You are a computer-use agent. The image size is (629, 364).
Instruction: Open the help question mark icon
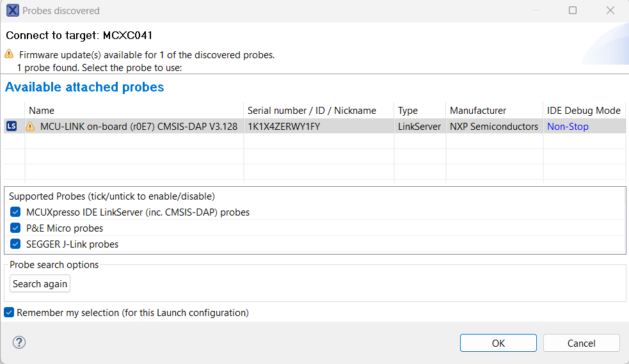(19, 342)
